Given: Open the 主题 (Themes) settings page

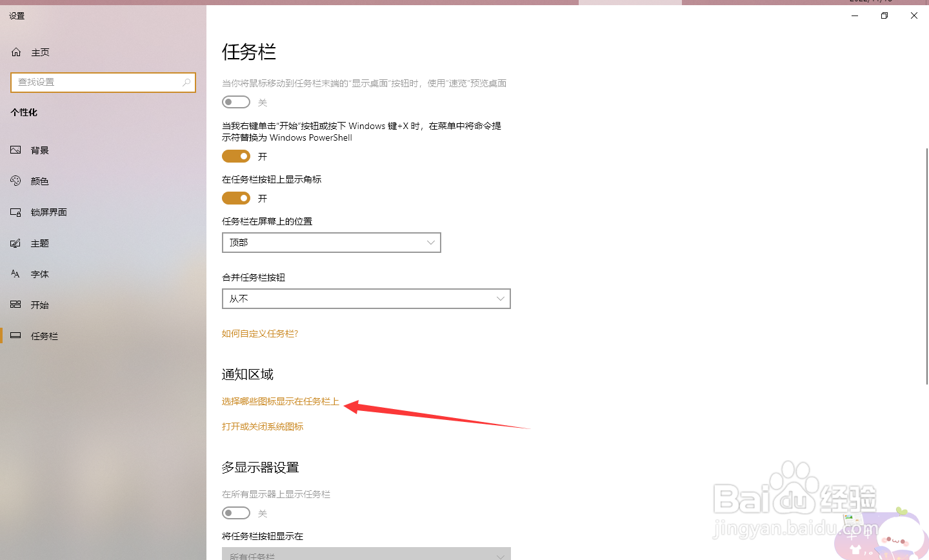Looking at the screenshot, I should pyautogui.click(x=39, y=243).
